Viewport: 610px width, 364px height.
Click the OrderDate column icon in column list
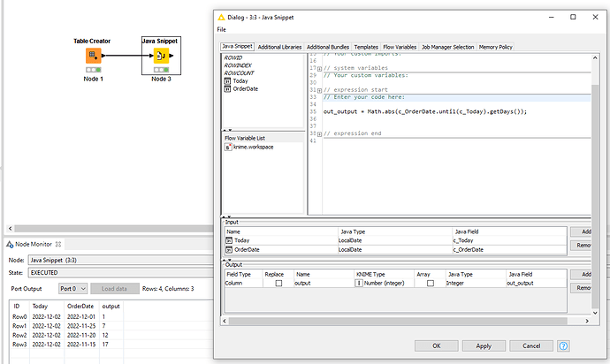[227, 88]
